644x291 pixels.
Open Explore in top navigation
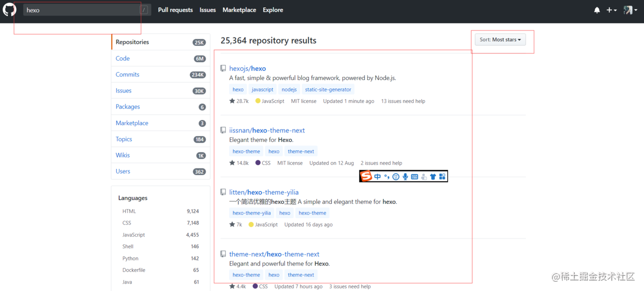pos(273,10)
